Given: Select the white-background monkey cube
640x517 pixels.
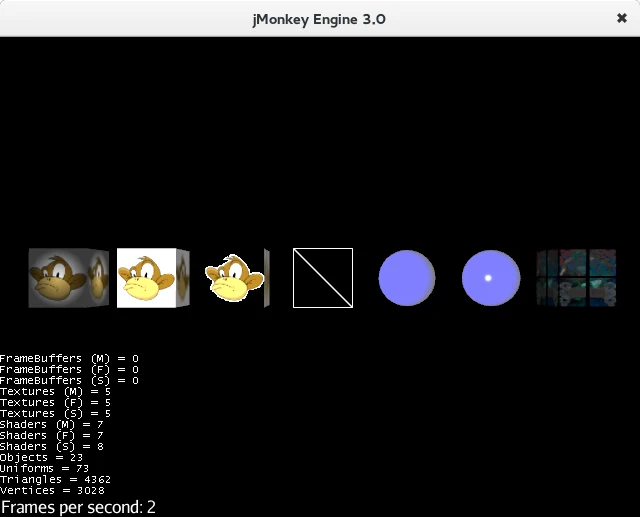Looking at the screenshot, I should (x=152, y=278).
